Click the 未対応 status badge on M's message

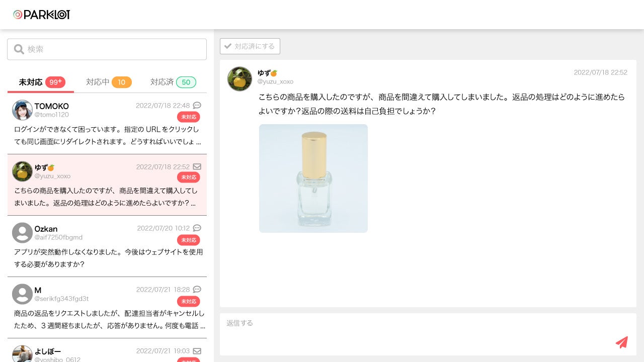coord(189,302)
